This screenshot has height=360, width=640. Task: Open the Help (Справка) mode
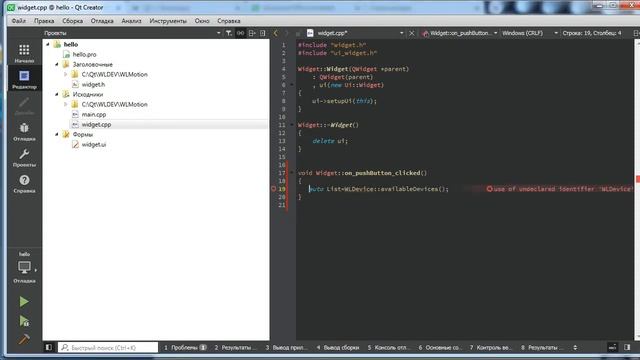click(24, 184)
